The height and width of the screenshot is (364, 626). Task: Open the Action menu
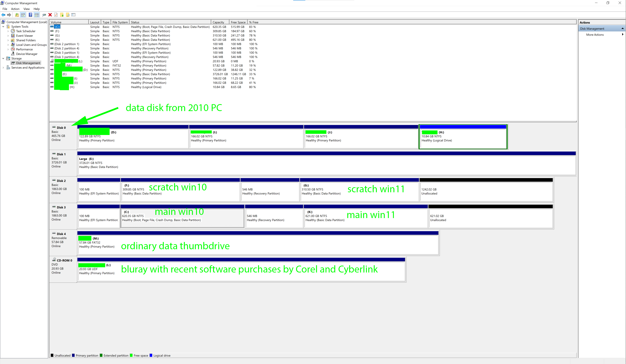(x=15, y=9)
